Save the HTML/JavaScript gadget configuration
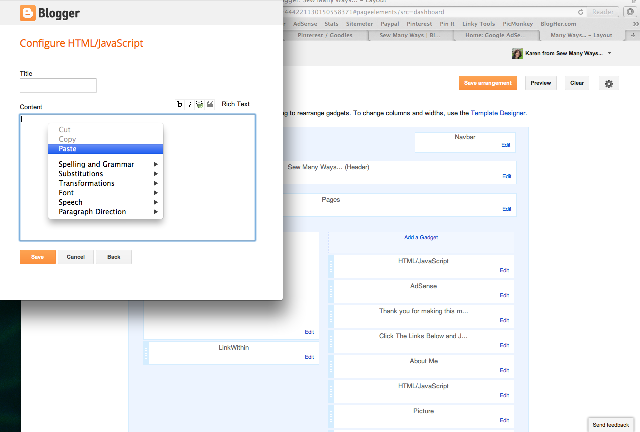 38,257
